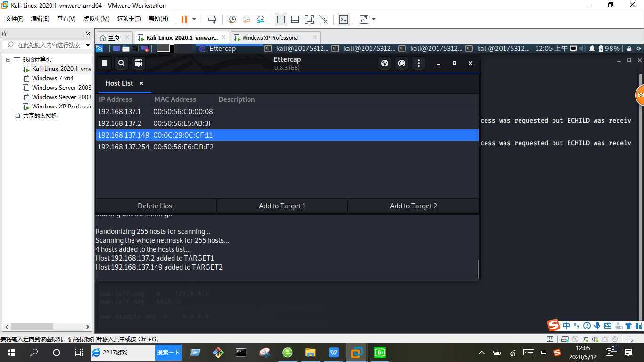Open the Windows Start menu
The height and width of the screenshot is (362, 644).
tap(11, 353)
